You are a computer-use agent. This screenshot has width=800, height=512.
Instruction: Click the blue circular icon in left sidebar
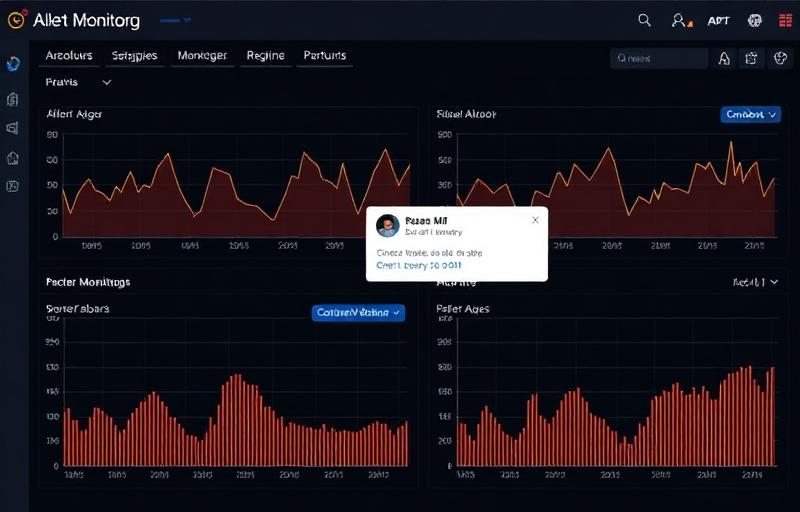click(x=13, y=64)
